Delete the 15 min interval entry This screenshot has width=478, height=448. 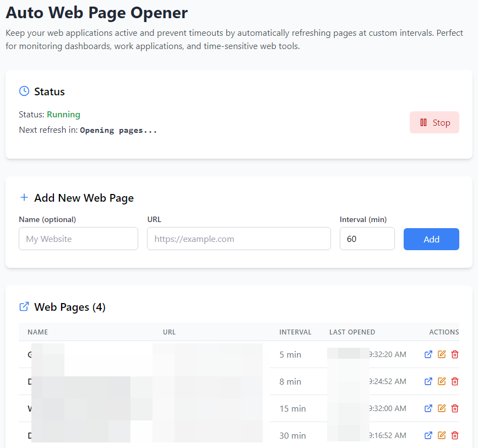pos(455,408)
